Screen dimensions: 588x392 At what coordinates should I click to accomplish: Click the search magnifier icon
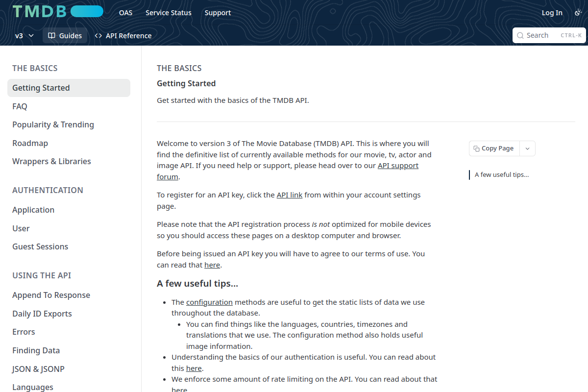coord(520,35)
